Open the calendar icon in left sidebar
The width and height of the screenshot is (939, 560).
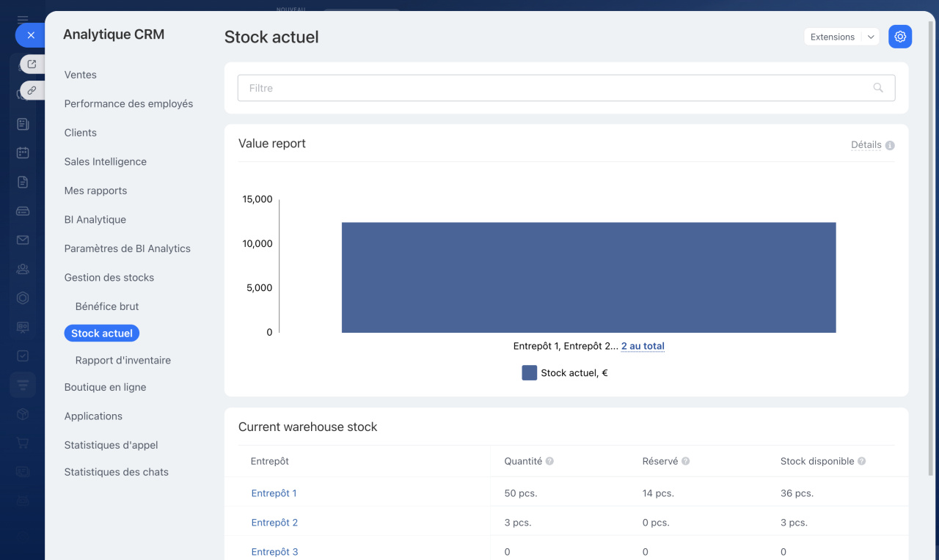click(x=23, y=153)
